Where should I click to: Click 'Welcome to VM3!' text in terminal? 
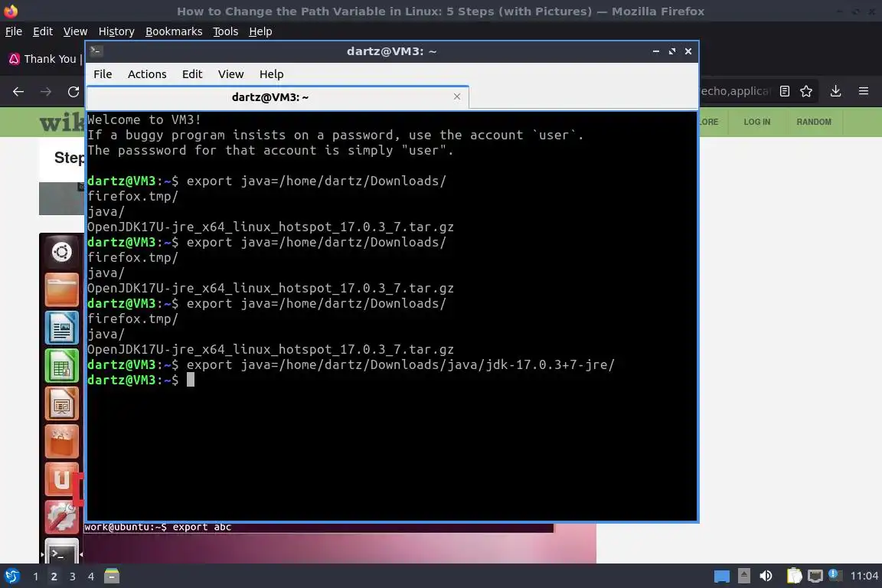[144, 119]
